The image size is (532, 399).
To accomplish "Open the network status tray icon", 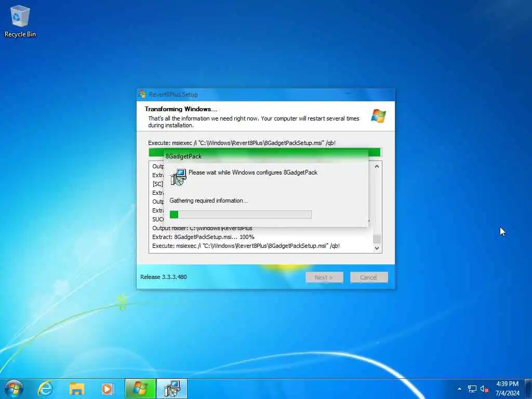I will tap(472, 389).
